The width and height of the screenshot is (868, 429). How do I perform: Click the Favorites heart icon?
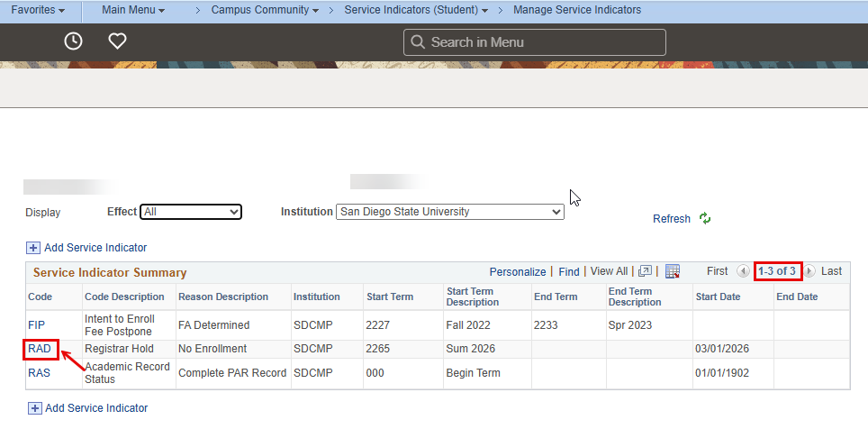point(117,41)
